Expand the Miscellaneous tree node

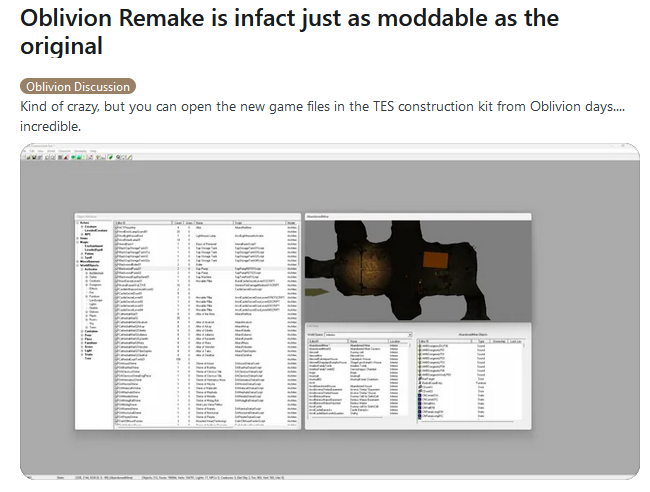click(x=78, y=262)
